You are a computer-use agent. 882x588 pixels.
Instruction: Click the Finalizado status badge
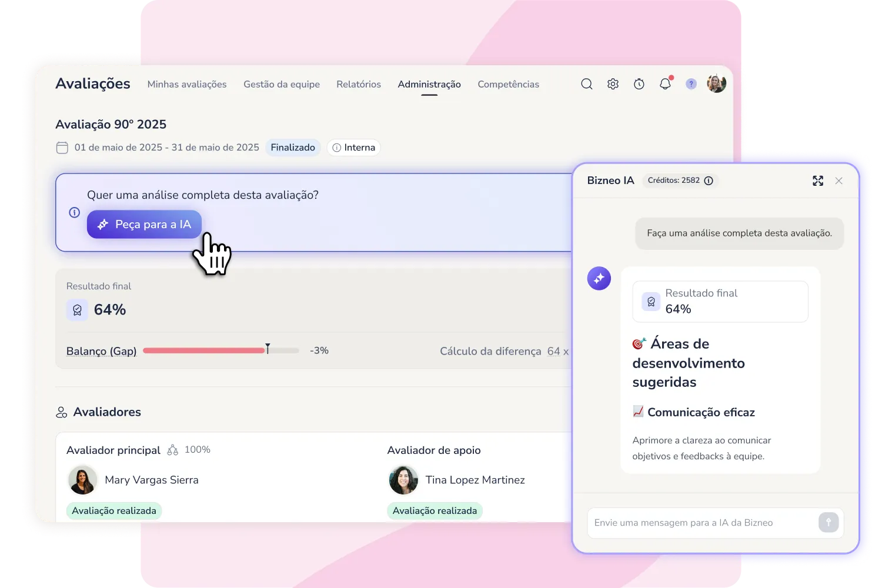click(293, 148)
